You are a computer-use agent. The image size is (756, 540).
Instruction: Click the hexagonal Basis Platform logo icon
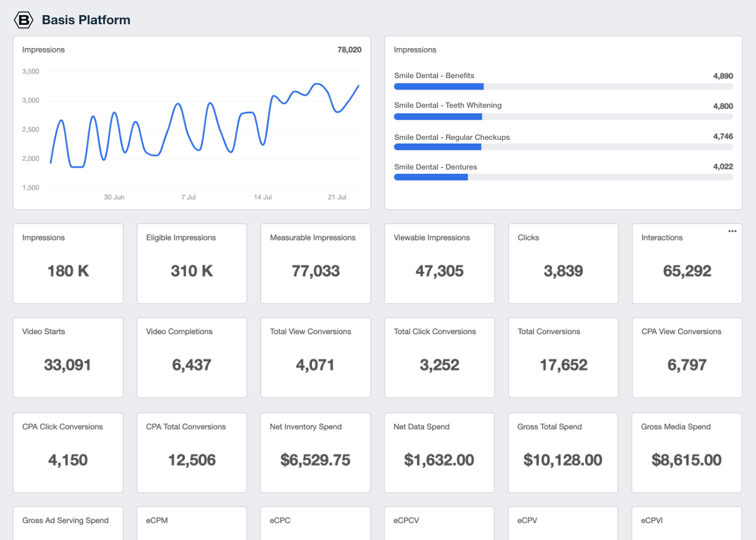coord(23,19)
